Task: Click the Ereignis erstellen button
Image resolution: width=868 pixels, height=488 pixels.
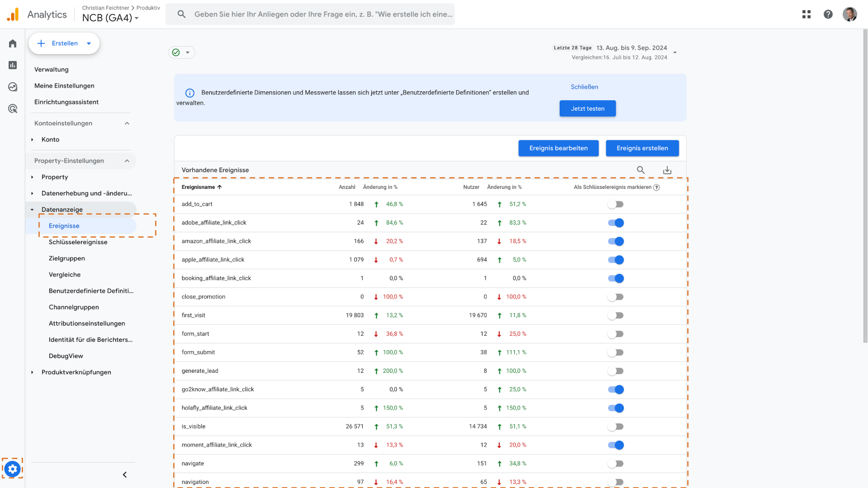Action: coord(642,148)
